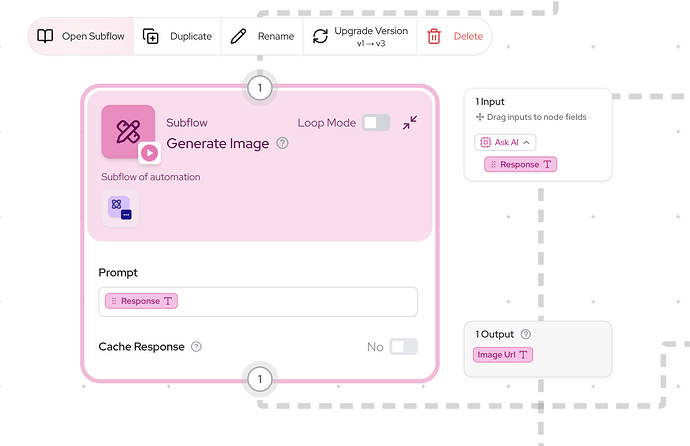Collapse the Ask AI inputs group
690x446 pixels.
coord(526,142)
